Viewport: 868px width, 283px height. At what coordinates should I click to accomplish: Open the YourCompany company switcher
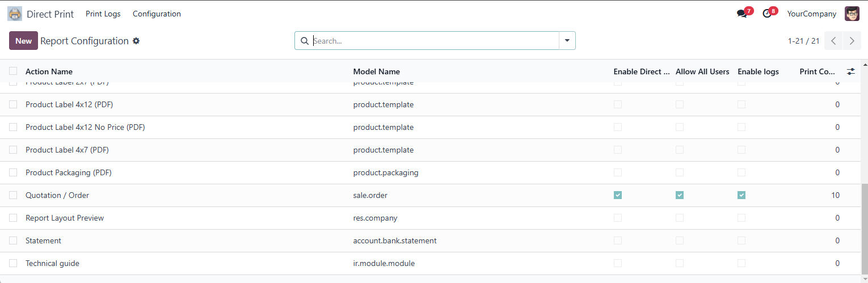811,14
